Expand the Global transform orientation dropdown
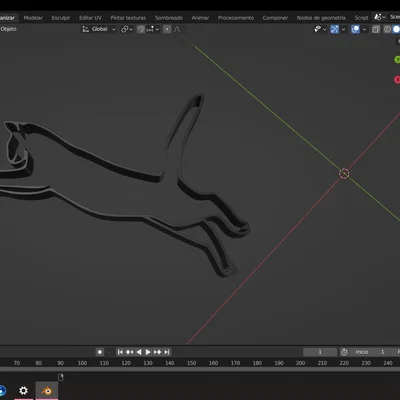Viewport: 400px width, 400px height. coord(99,29)
